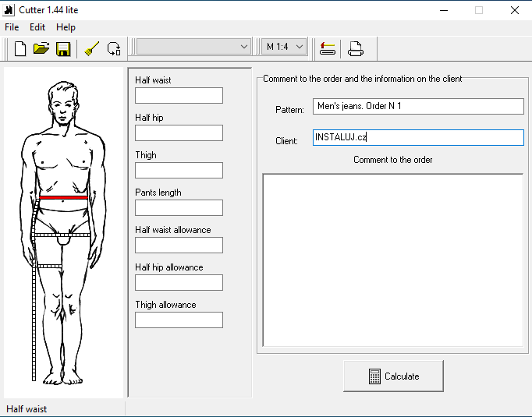Click the New document toolbar icon
Image resolution: width=532 pixels, height=417 pixels.
click(x=20, y=48)
